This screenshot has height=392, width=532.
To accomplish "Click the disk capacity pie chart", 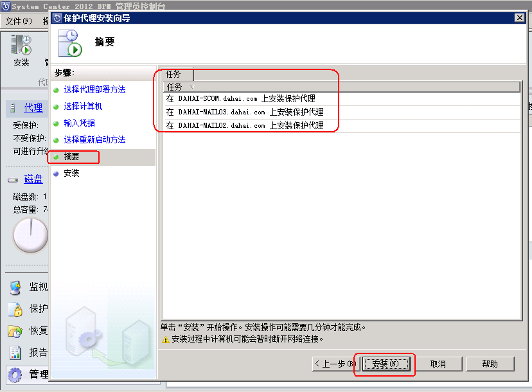I will tap(31, 236).
